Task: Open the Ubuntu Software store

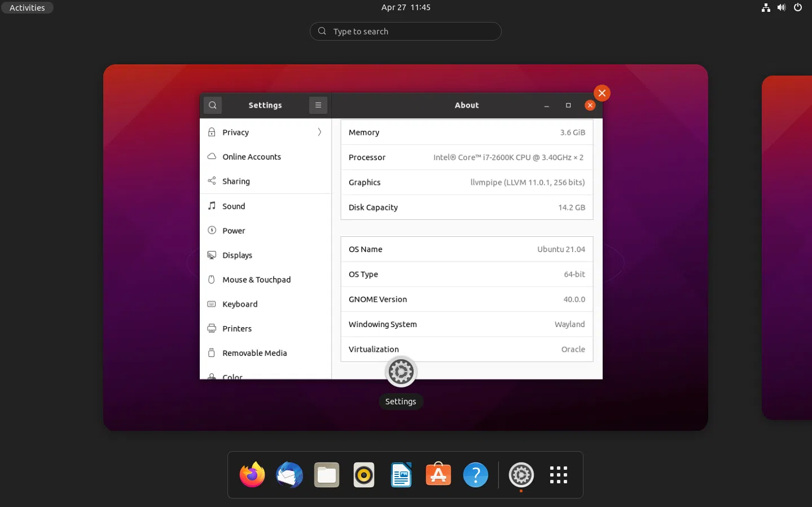Action: tap(438, 475)
